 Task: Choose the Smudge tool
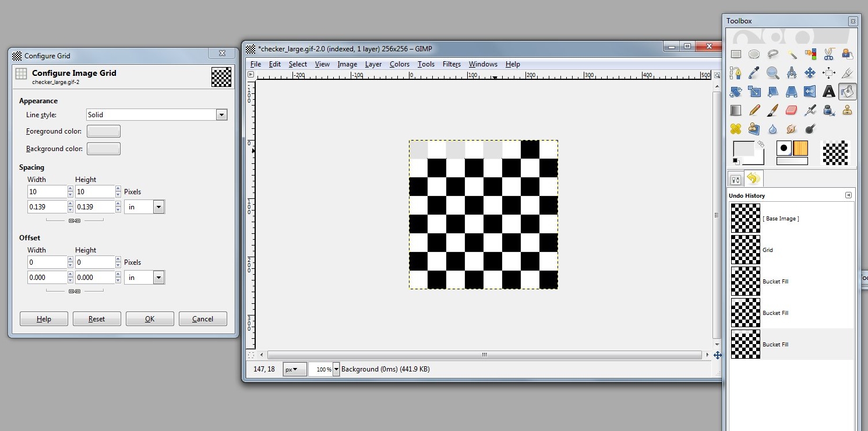click(x=792, y=129)
